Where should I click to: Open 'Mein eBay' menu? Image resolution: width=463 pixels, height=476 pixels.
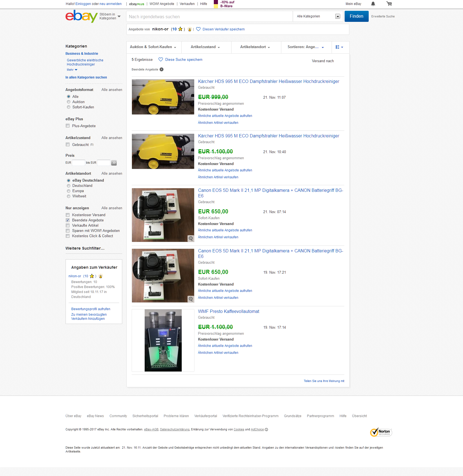coord(353,4)
